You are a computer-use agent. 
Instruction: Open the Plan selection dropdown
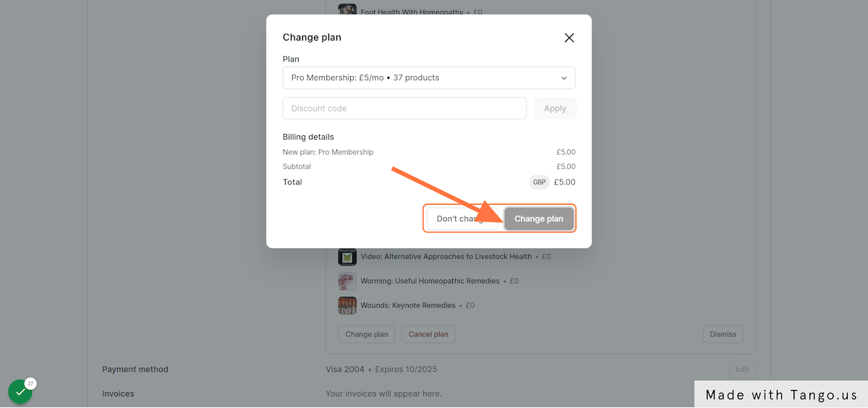pyautogui.click(x=429, y=77)
